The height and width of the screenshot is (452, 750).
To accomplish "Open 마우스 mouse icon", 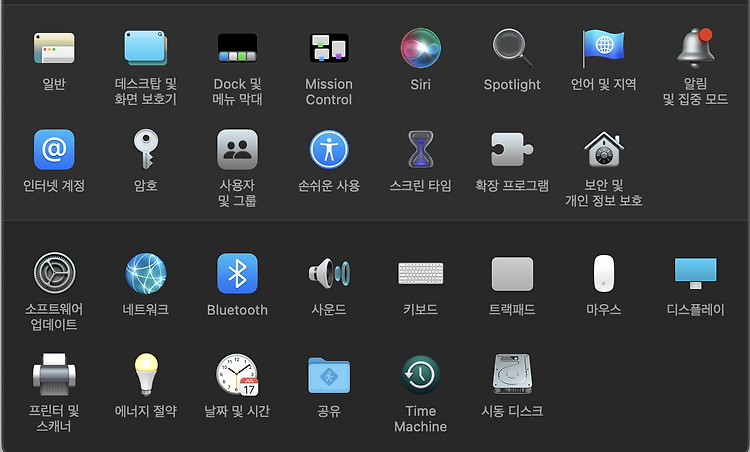I will pyautogui.click(x=604, y=273).
